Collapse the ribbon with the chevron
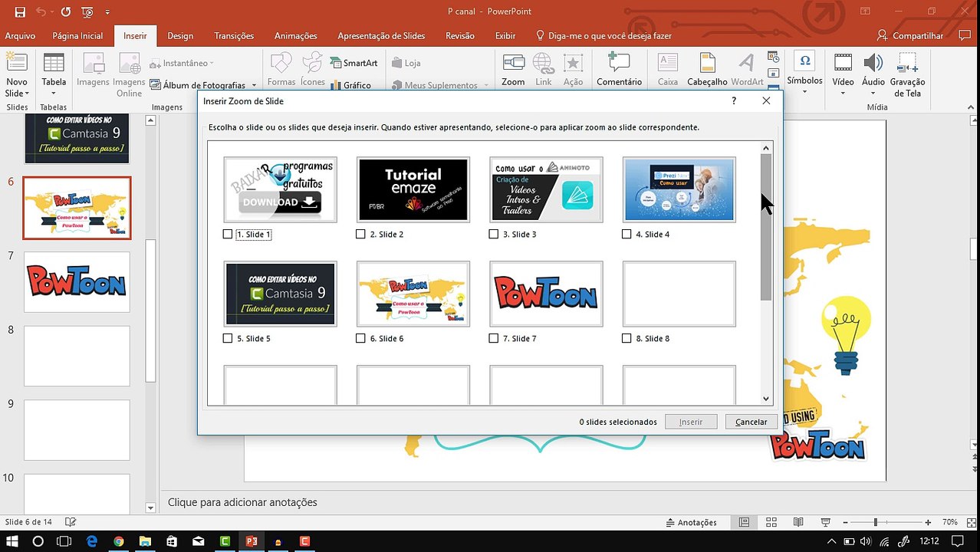The image size is (980, 552). [x=972, y=107]
